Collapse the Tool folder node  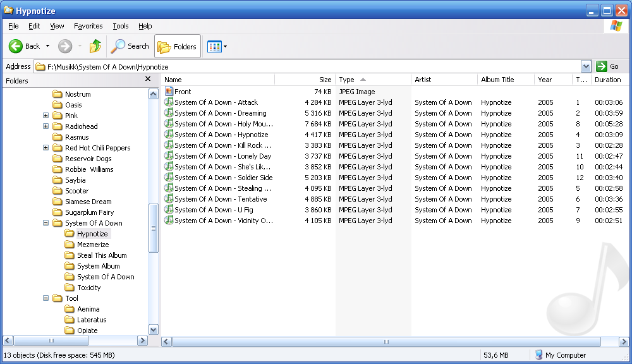tap(46, 298)
